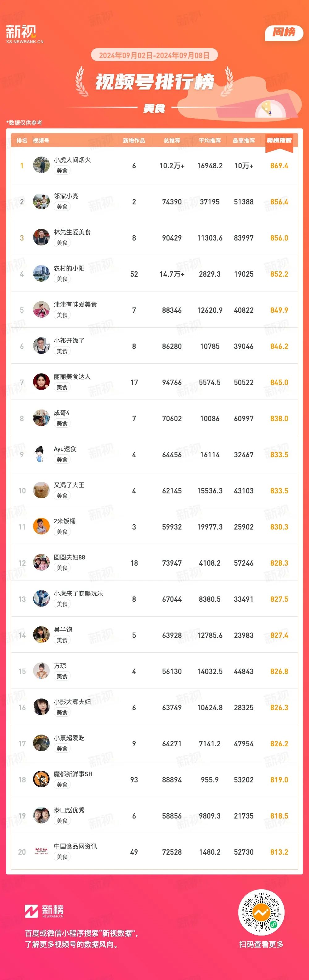
Task: Click the 农村的小阳 avatar image
Action: tap(41, 274)
